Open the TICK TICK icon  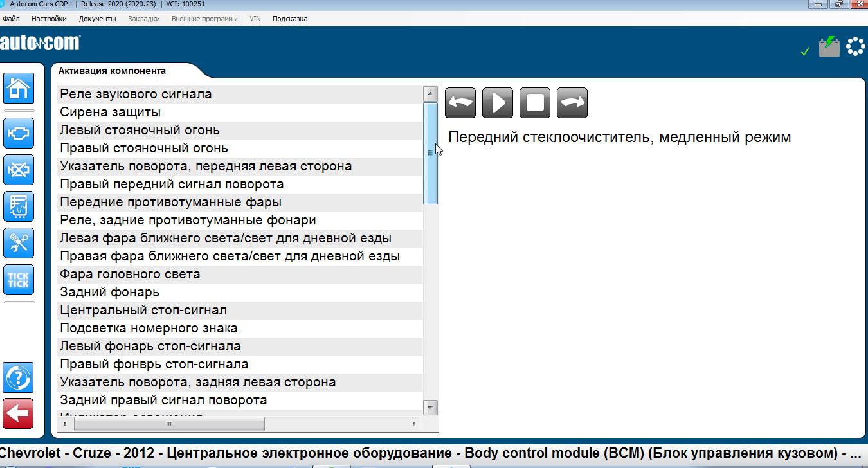point(19,280)
